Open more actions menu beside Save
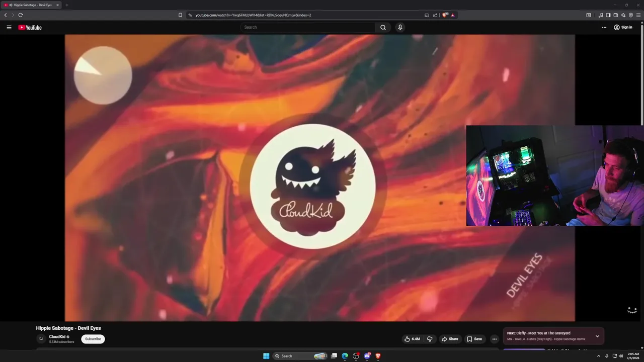Image resolution: width=644 pixels, height=362 pixels. [x=494, y=339]
